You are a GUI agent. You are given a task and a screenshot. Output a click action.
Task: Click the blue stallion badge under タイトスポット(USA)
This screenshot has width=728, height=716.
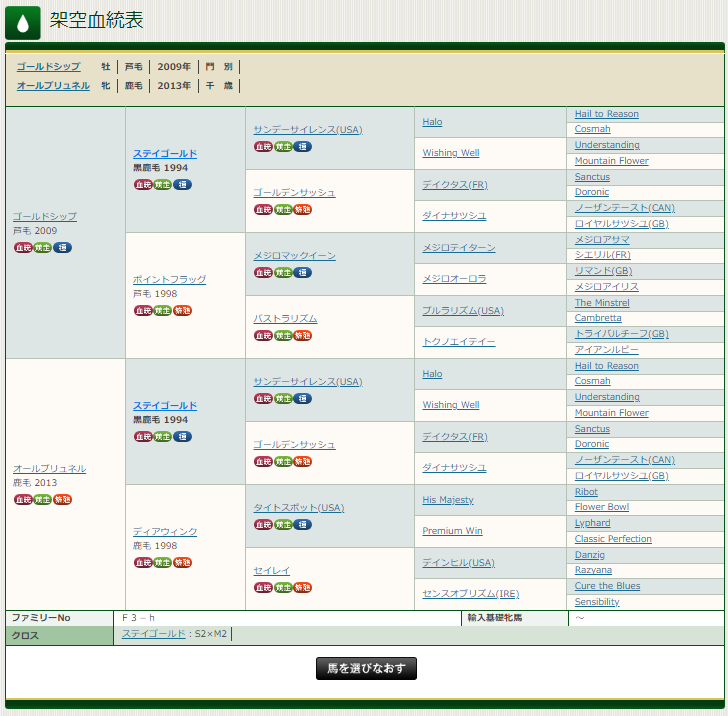click(302, 525)
